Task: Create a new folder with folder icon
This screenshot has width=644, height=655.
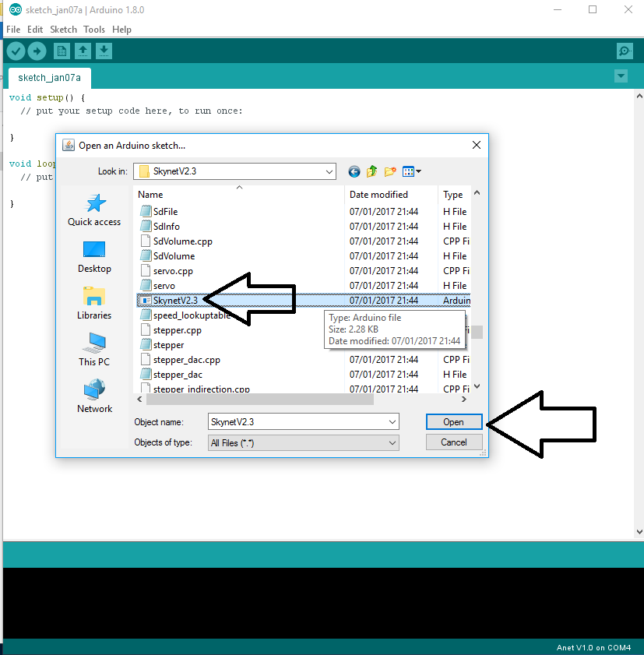Action: coord(390,171)
